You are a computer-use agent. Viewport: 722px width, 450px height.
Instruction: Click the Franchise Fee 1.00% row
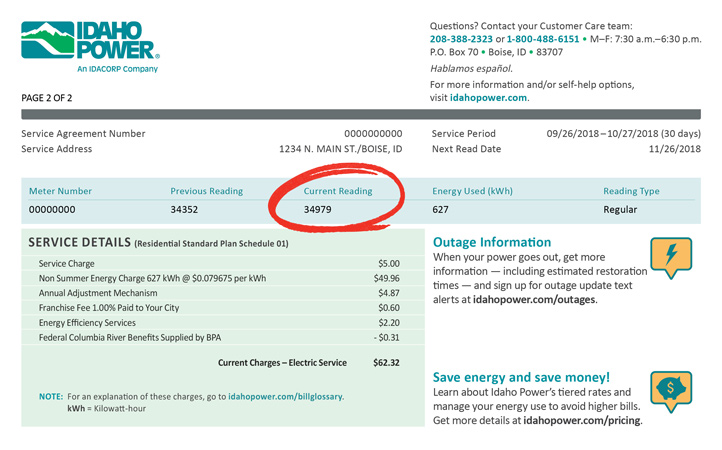tap(223, 308)
